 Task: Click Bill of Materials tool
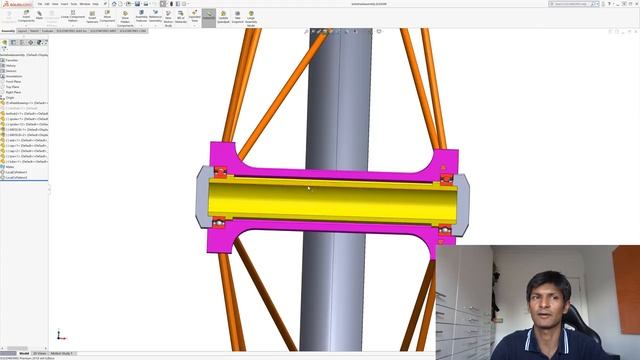pos(181,17)
